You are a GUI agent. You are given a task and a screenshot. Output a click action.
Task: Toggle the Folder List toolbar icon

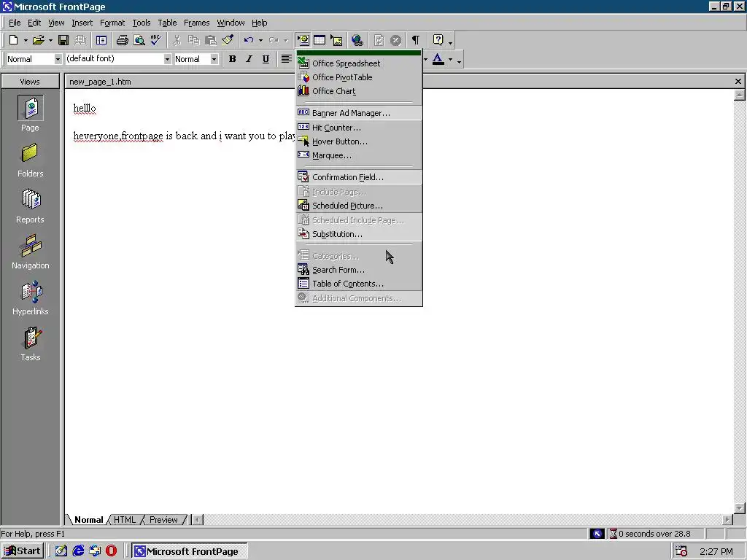[x=101, y=41]
